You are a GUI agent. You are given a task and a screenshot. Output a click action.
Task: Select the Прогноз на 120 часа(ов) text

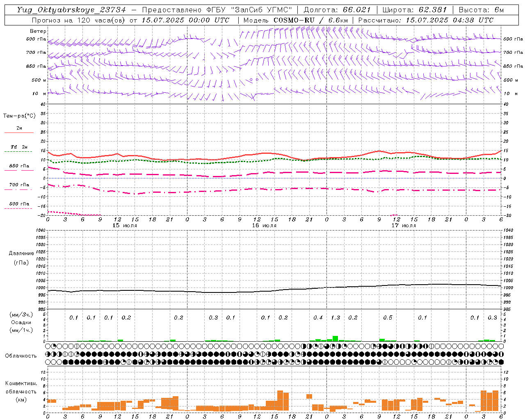click(x=79, y=20)
